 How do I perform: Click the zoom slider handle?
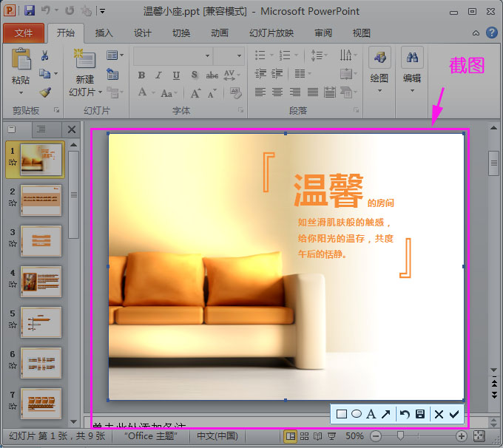tap(400, 435)
